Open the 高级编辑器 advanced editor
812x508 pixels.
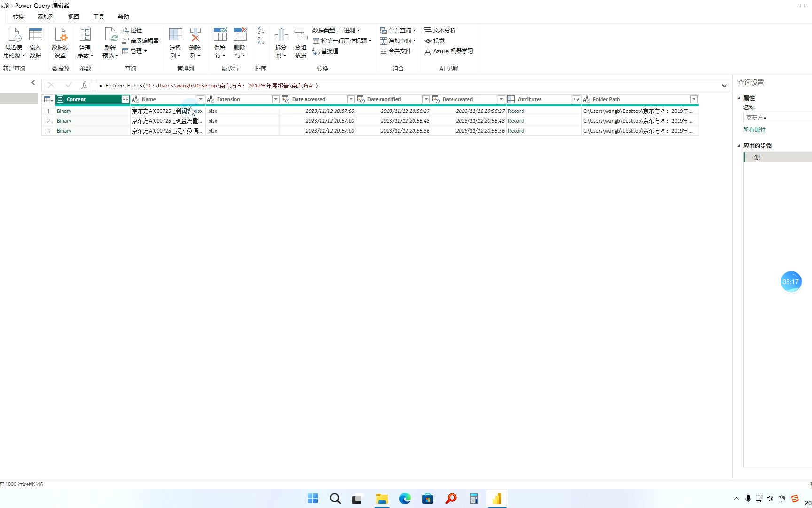pyautogui.click(x=141, y=40)
